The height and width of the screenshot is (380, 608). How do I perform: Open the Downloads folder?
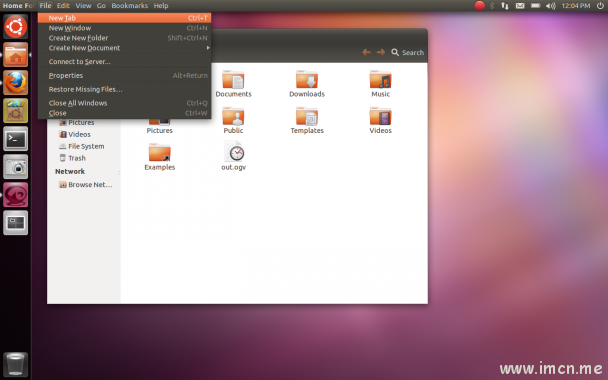(307, 84)
